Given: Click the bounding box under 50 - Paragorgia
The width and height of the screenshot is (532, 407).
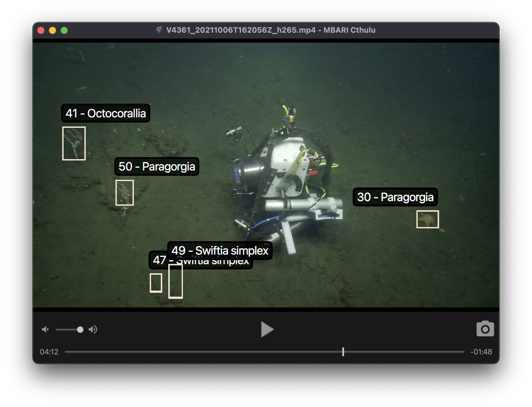Looking at the screenshot, I should tap(125, 193).
